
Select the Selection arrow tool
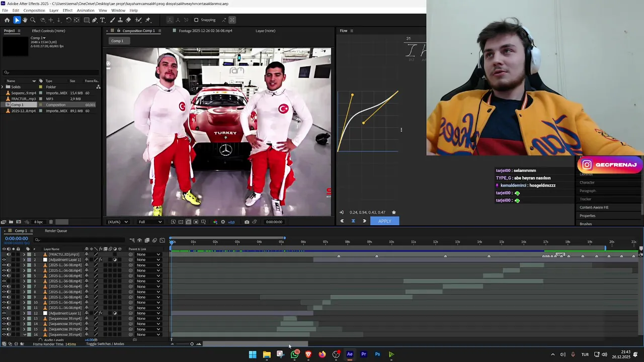17,20
